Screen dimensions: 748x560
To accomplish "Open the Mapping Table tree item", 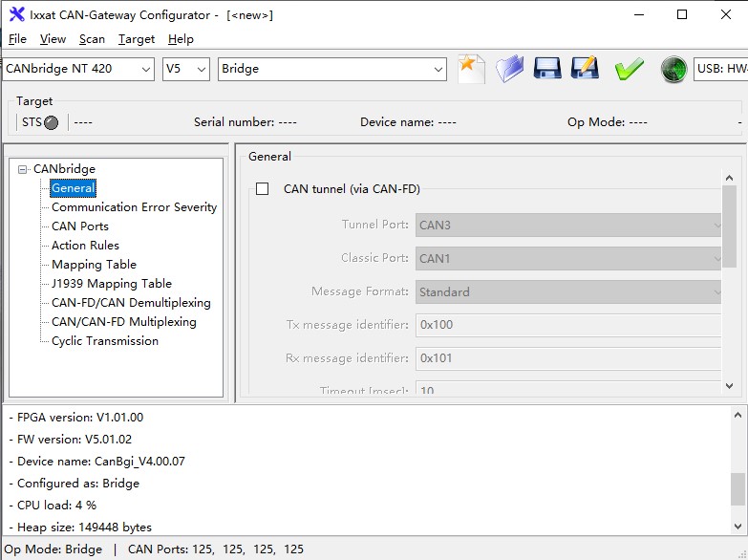I will point(94,265).
